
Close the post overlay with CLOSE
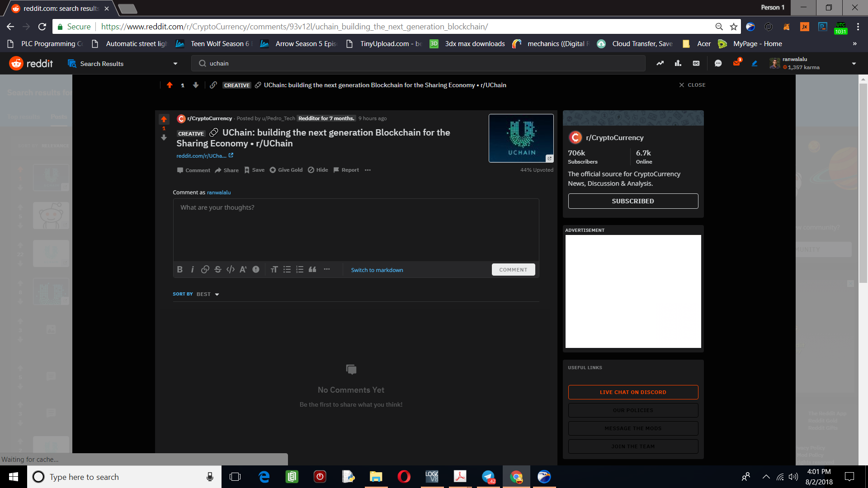pos(692,85)
